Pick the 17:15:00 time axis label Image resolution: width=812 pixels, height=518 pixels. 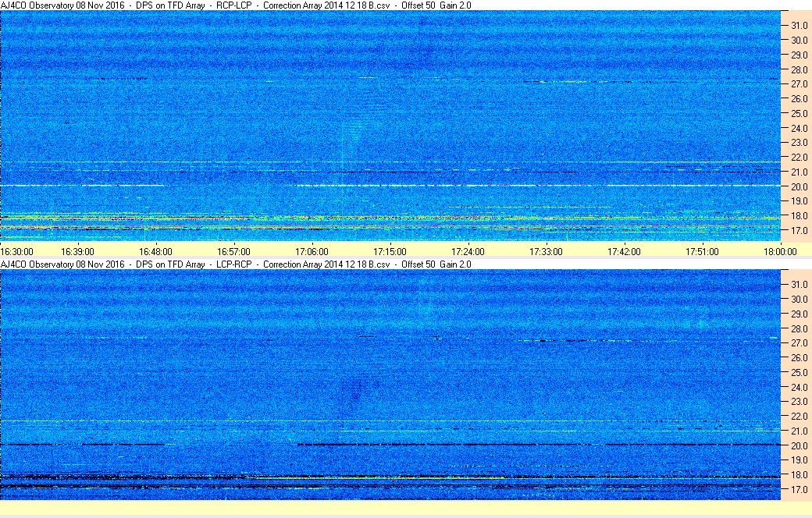[x=390, y=251]
